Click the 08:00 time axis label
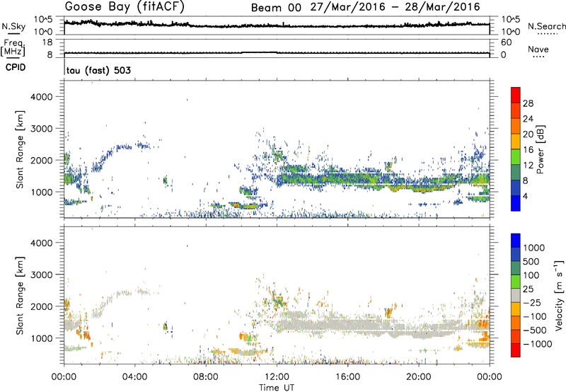This screenshot has height=392, width=566. (206, 377)
